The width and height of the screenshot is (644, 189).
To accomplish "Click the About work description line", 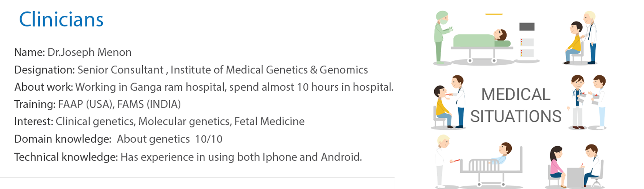I will tap(204, 87).
